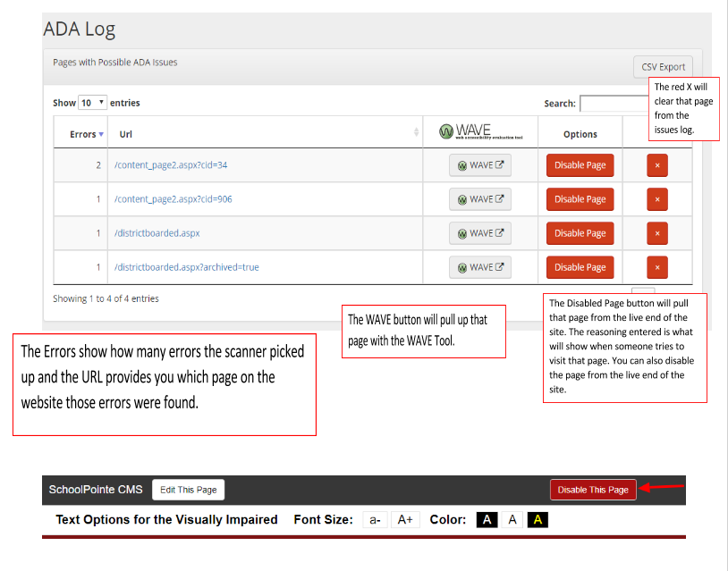Launch WAVE for /content_page2.aspx?cid=906
The height and width of the screenshot is (571, 728).
click(x=480, y=199)
